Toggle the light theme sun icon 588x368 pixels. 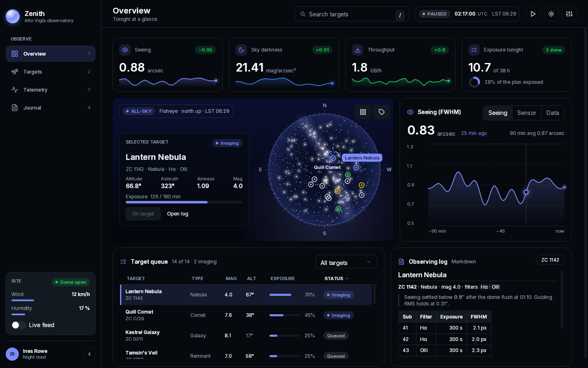click(551, 14)
